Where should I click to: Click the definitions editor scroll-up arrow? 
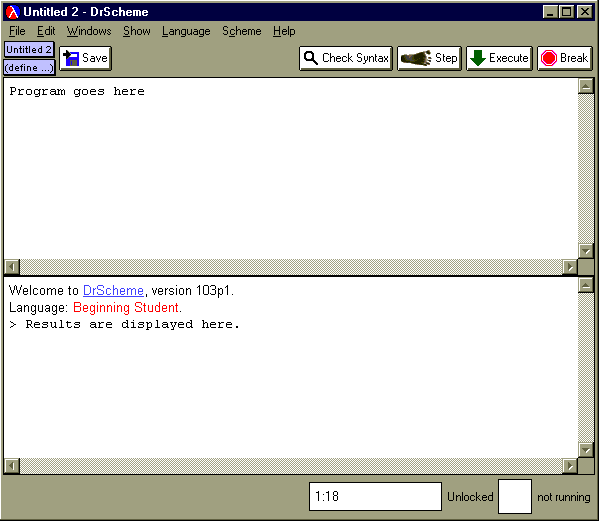(586, 86)
